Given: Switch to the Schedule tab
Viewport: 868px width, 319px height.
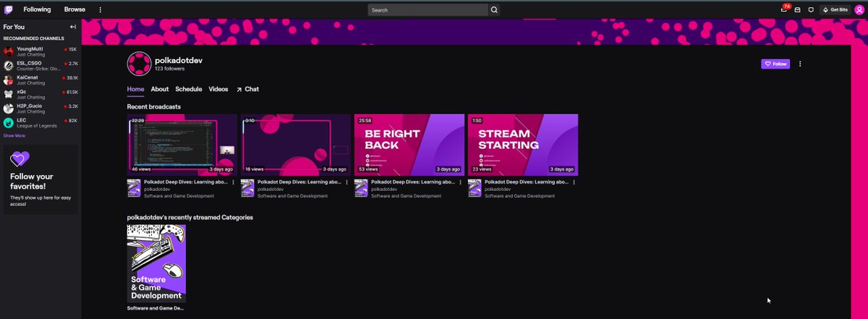Looking at the screenshot, I should pos(189,89).
